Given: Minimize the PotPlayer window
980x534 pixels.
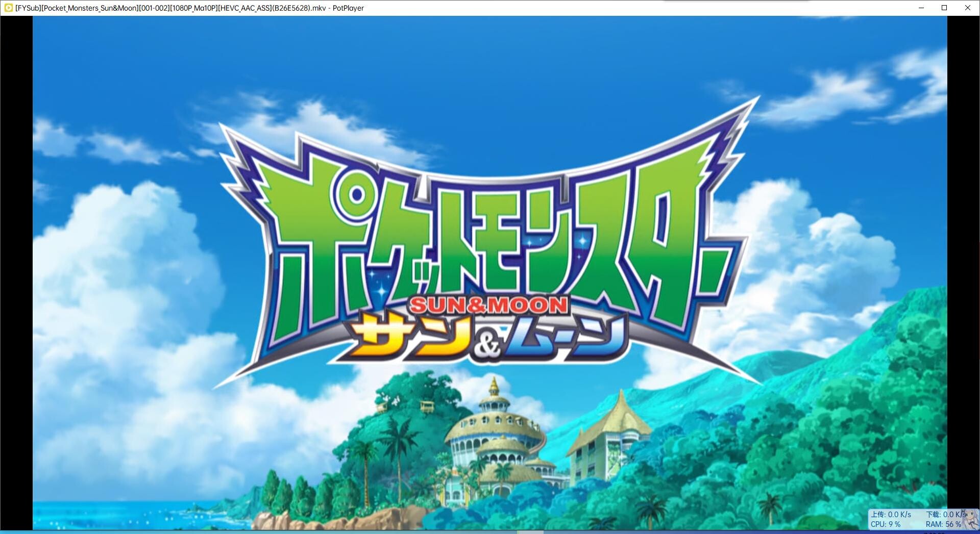Looking at the screenshot, I should pos(921,8).
